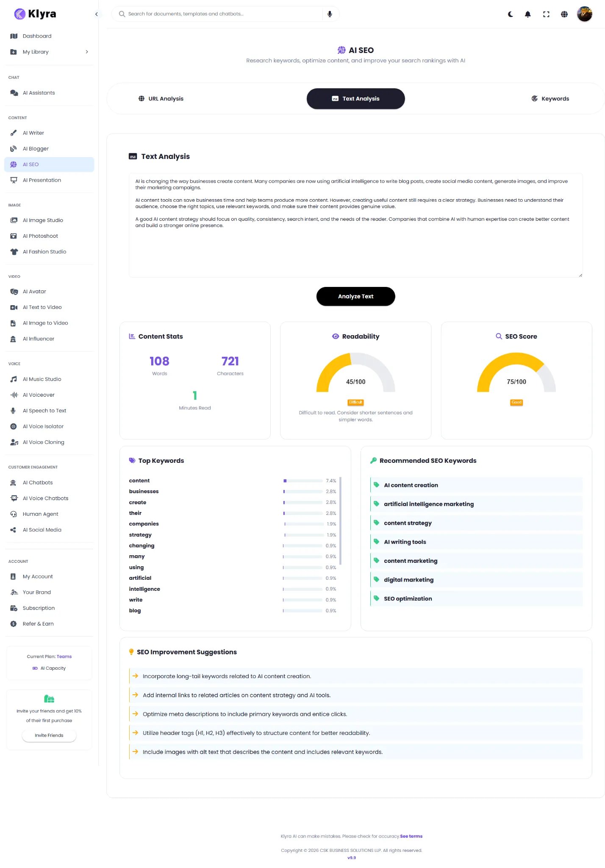Click the SEO Score 75/100 gauge

[x=516, y=373]
